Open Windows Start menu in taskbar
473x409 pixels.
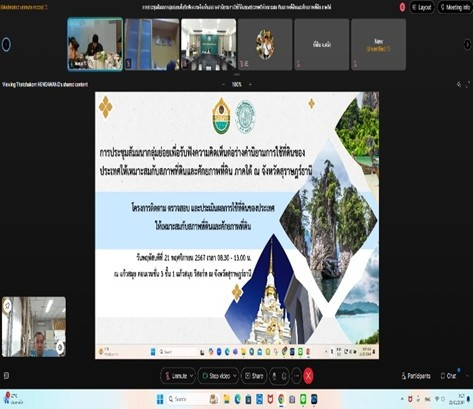click(x=160, y=399)
